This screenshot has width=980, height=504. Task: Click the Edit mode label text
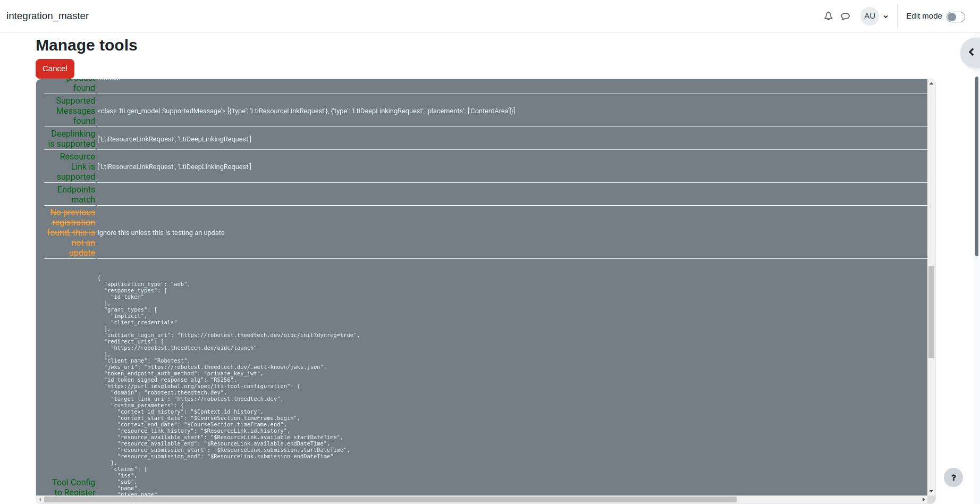(924, 16)
